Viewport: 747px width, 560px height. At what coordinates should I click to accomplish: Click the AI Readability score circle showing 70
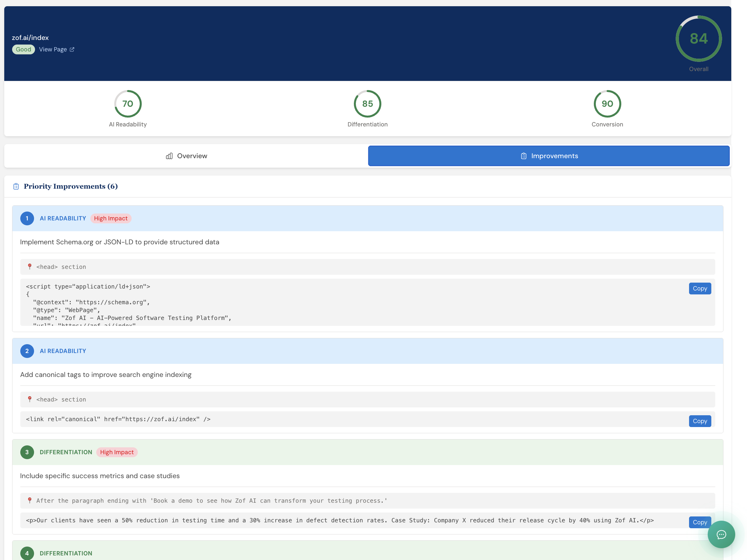coord(128,104)
